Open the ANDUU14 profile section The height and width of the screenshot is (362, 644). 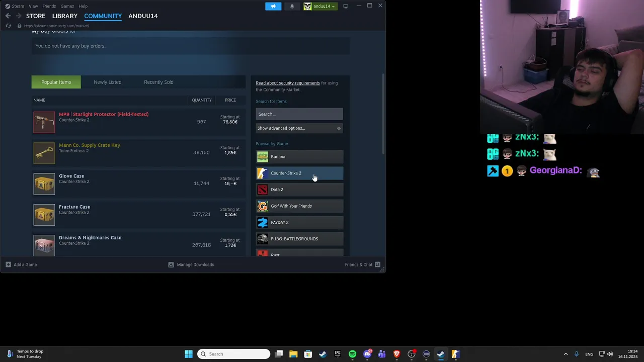pyautogui.click(x=143, y=16)
